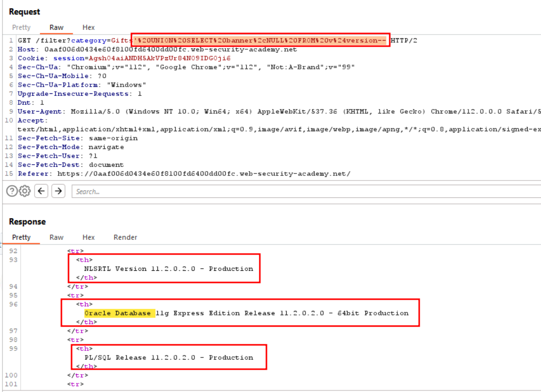541x392 pixels.
Task: Click the Sec-Fetch-User header line
Action: (x=58, y=156)
